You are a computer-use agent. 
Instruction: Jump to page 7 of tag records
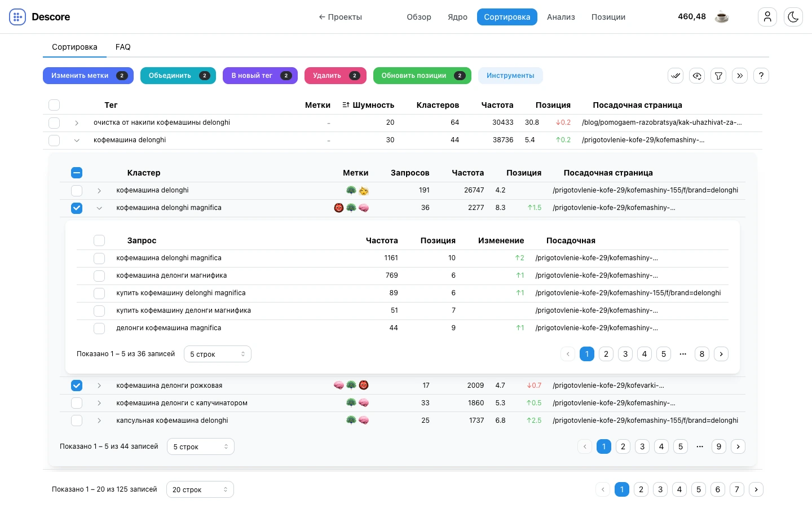(737, 489)
